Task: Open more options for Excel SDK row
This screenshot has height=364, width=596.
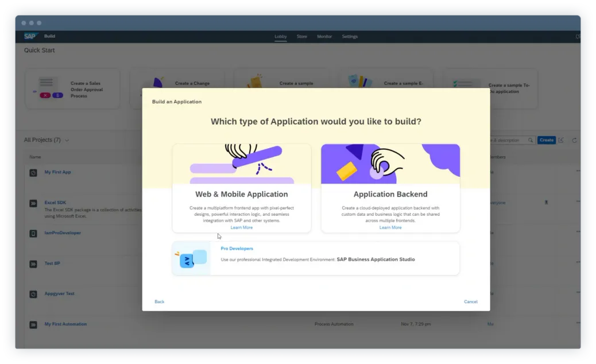Action: [x=578, y=201]
